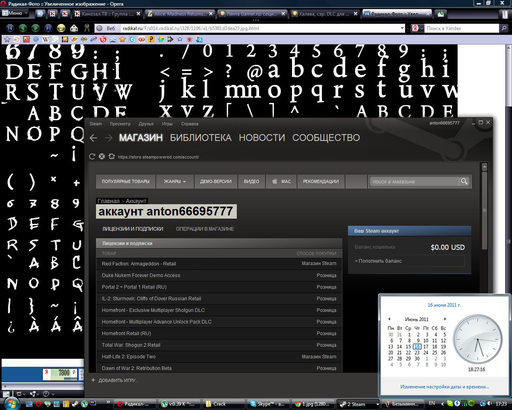Open the Друзья menu in Steam
This screenshot has width=512, height=410.
tap(146, 124)
